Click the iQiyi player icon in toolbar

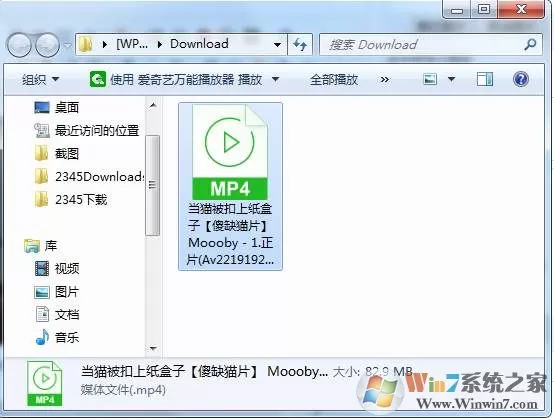click(98, 79)
